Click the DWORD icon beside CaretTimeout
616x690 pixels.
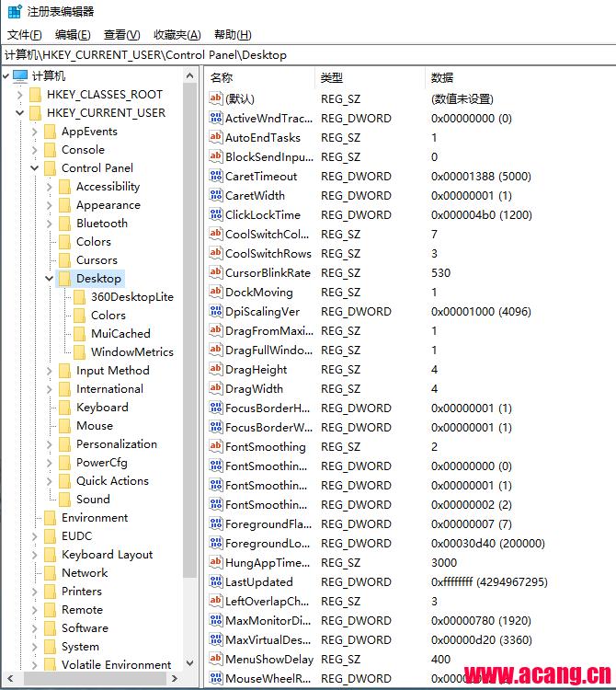click(215, 176)
